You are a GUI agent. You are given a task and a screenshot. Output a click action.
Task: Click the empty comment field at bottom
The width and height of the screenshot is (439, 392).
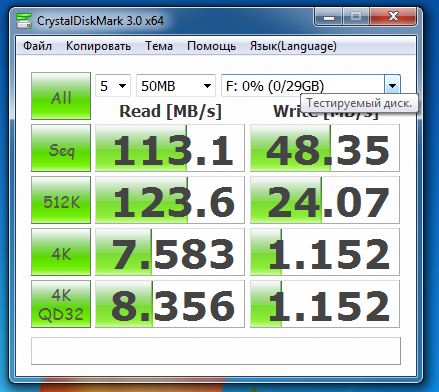[216, 351]
